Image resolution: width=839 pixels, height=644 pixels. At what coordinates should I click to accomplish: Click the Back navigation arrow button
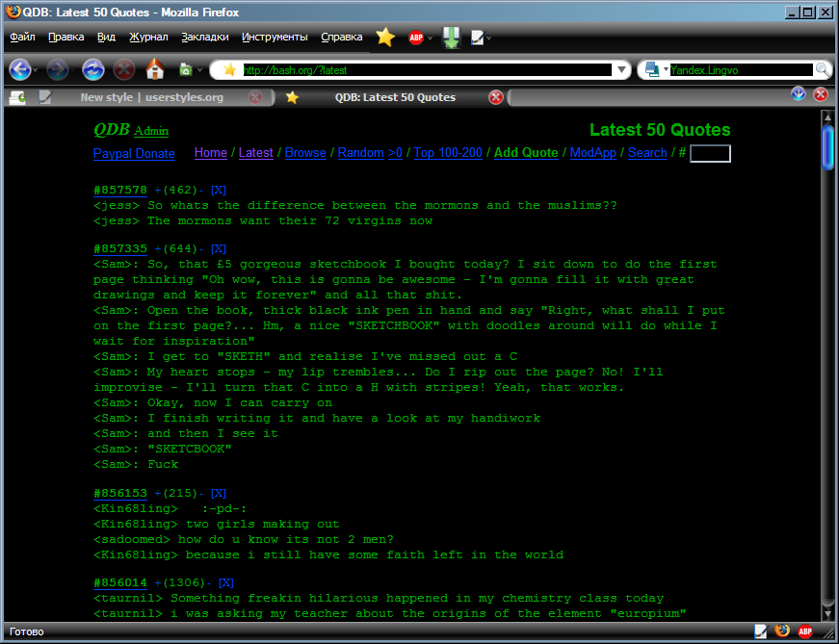point(19,69)
